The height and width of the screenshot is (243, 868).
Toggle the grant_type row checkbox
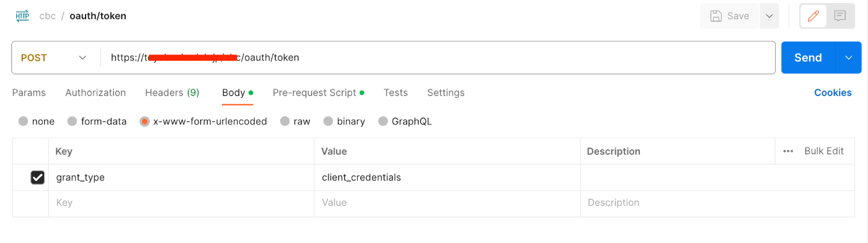point(38,178)
